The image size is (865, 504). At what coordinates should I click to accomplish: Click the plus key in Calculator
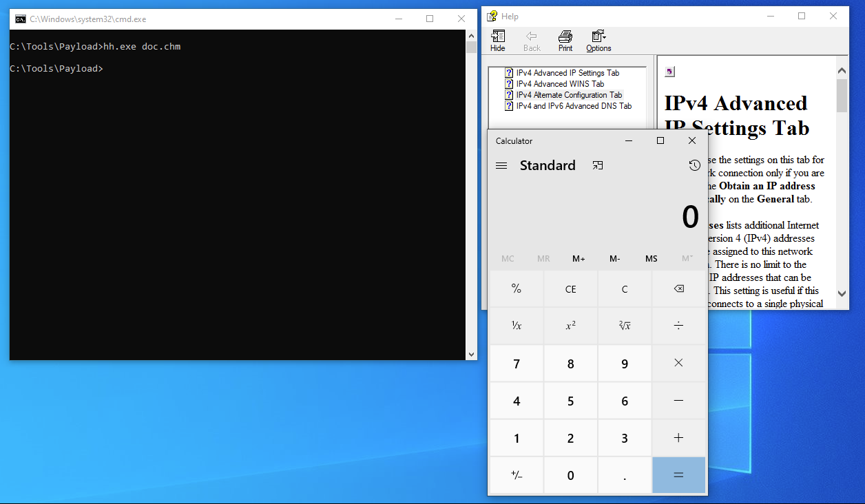678,438
